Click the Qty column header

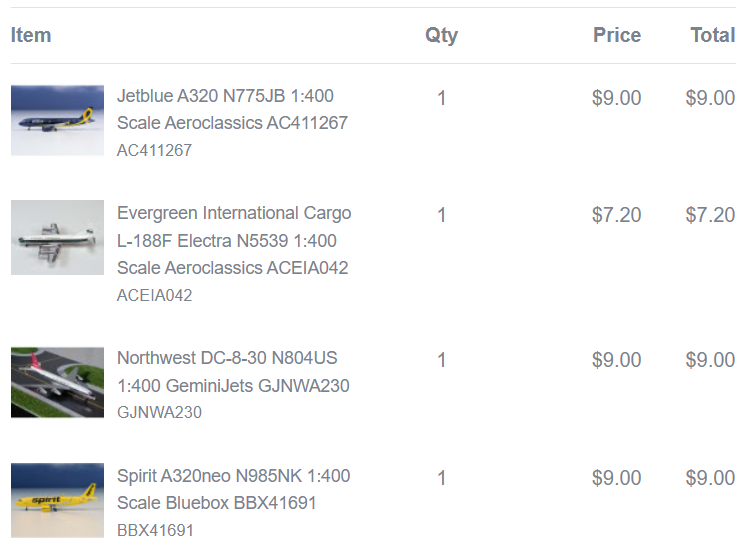click(441, 35)
